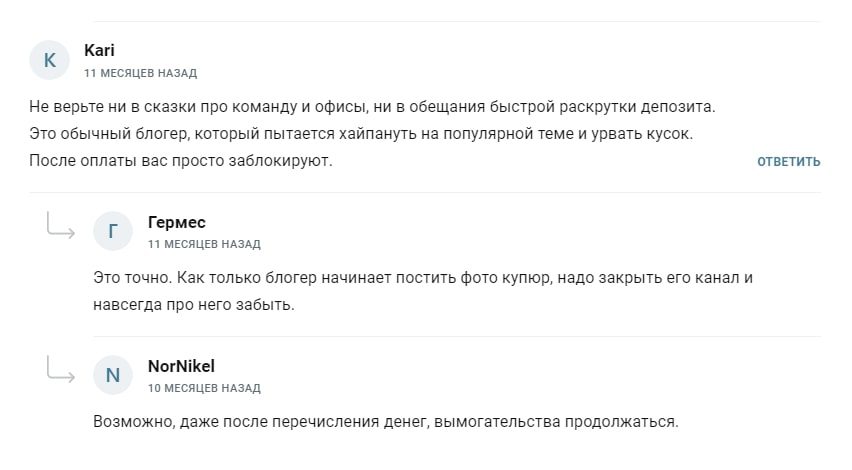The width and height of the screenshot is (852, 470).
Task: Click NorNikel's "N" avatar circle
Action: 112,376
